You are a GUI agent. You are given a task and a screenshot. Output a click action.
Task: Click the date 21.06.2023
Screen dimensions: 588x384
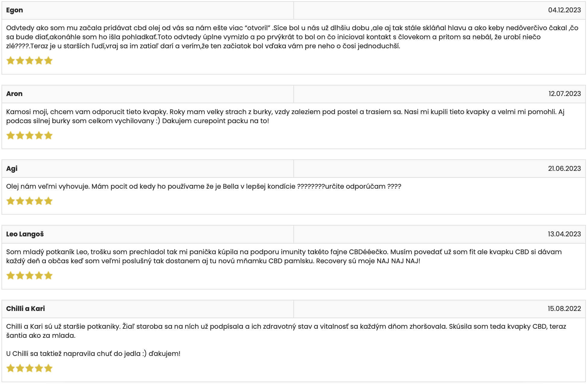(x=564, y=168)
